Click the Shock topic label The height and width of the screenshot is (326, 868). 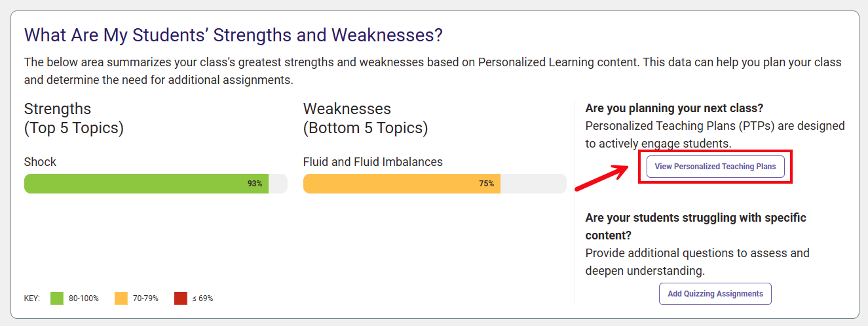[41, 162]
